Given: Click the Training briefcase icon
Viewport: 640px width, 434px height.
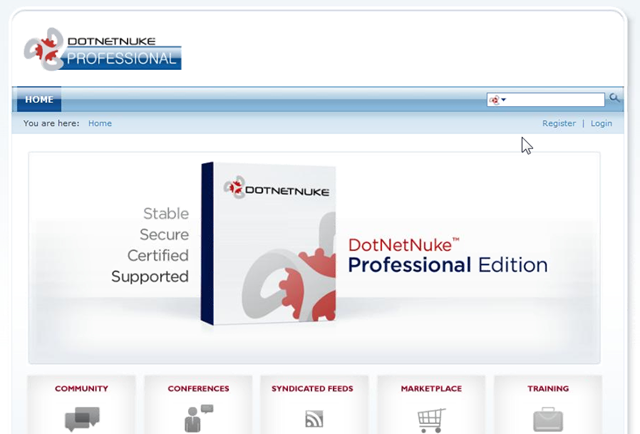Looking at the screenshot, I should (x=548, y=419).
